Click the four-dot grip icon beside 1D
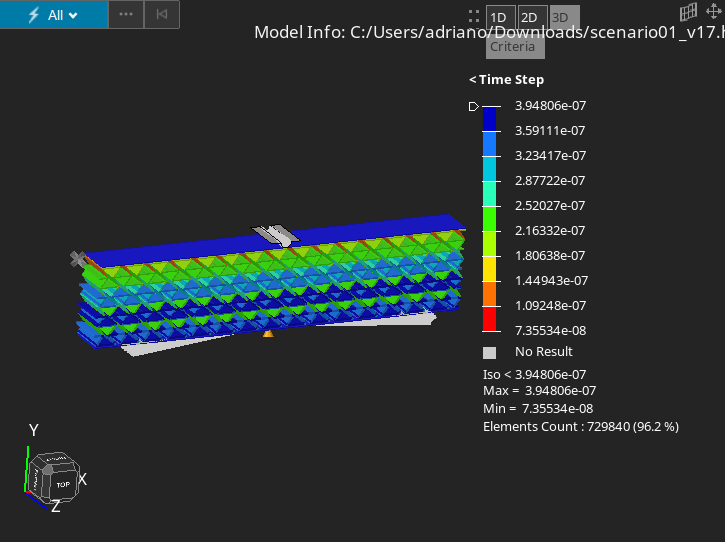This screenshot has height=542, width=725. click(474, 17)
